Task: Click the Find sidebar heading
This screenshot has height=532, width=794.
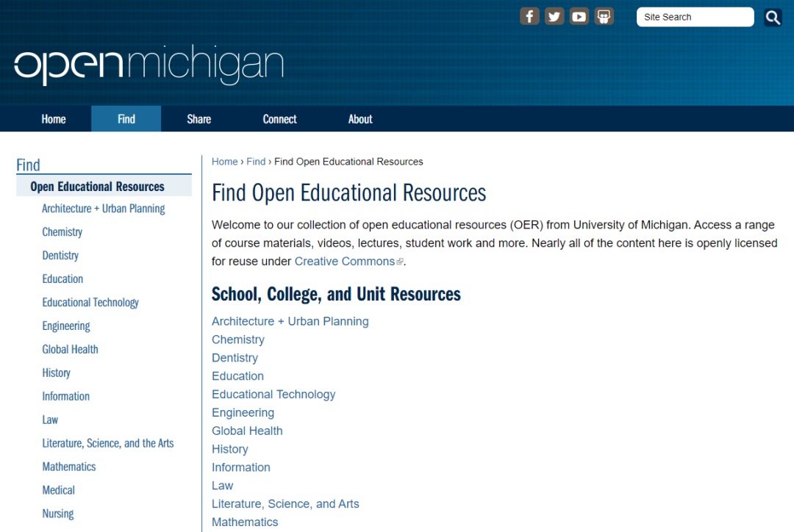Action: click(28, 165)
